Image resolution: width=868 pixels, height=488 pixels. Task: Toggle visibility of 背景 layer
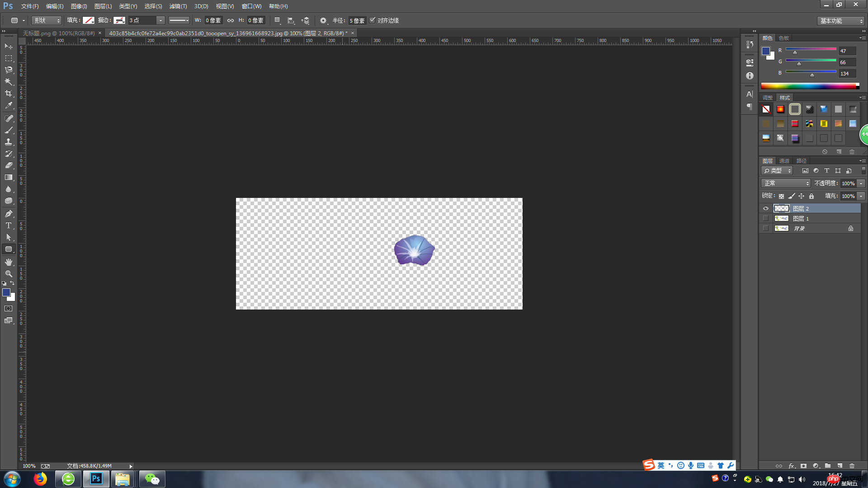pos(765,228)
